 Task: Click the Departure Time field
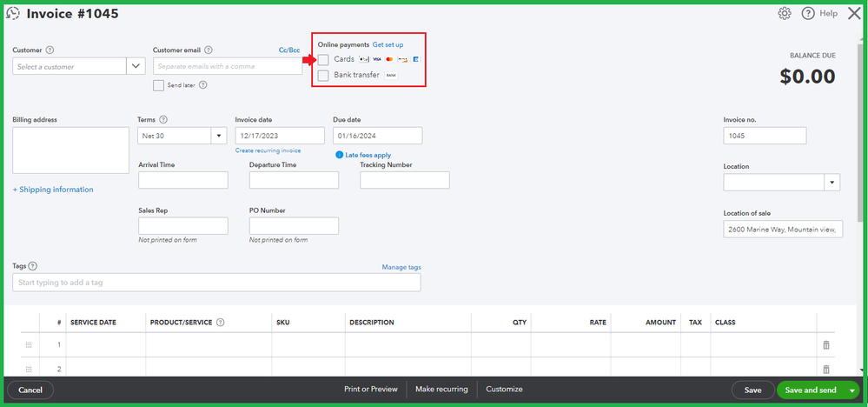294,180
